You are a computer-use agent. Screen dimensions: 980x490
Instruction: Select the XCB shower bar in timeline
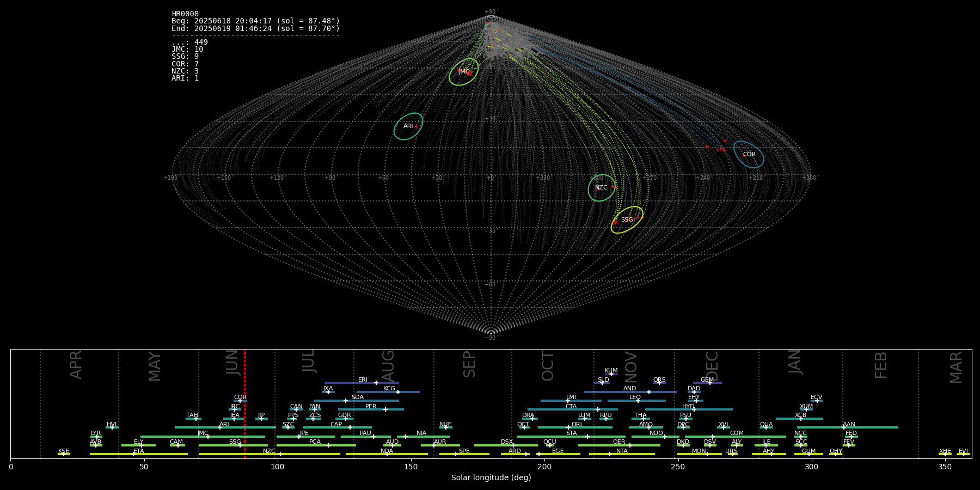pyautogui.click(x=799, y=419)
